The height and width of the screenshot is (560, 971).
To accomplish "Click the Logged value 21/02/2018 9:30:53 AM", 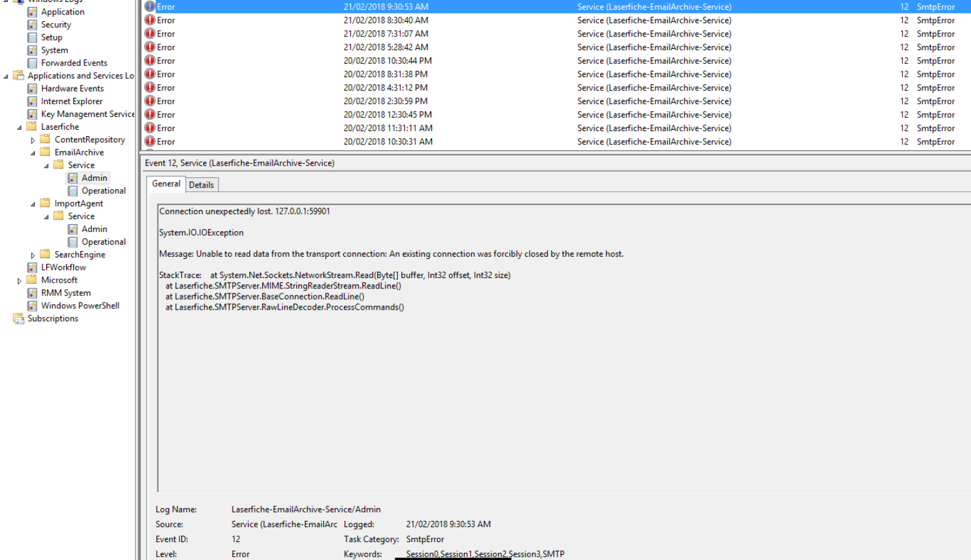I will coord(449,524).
